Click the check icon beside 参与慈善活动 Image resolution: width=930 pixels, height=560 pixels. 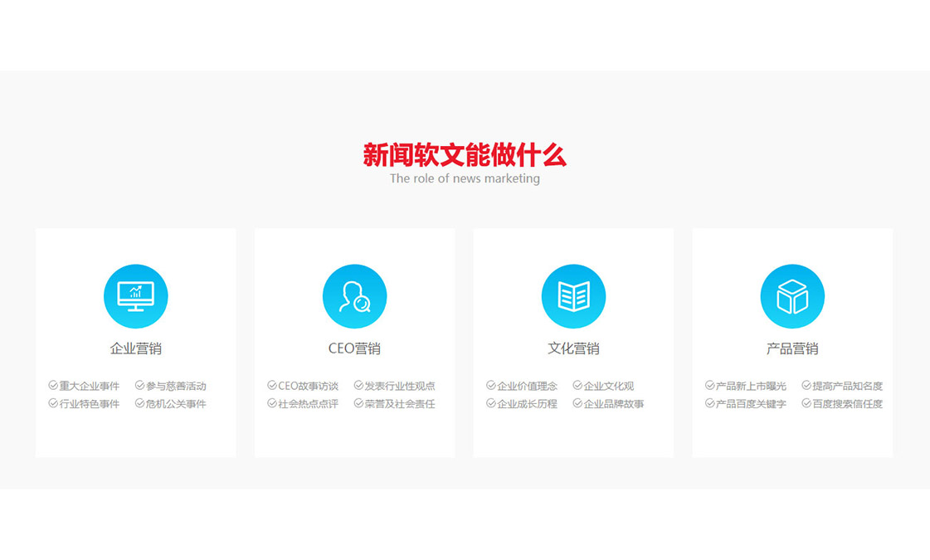139,386
